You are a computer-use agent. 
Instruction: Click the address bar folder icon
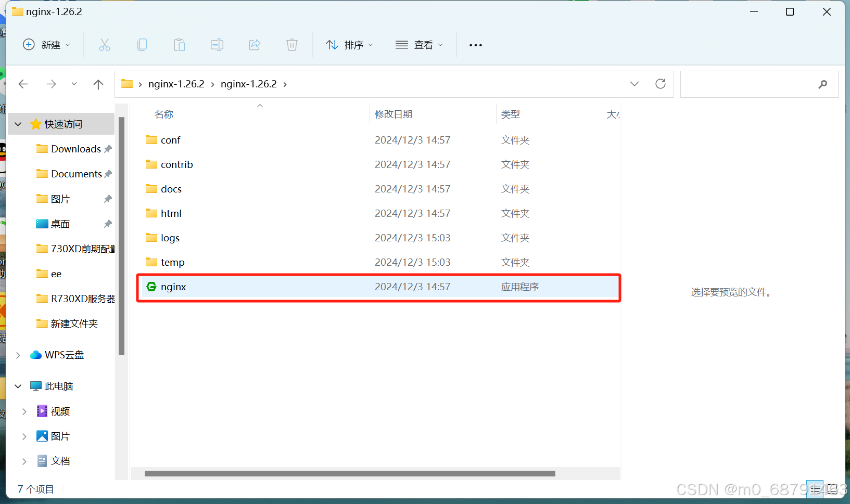point(127,84)
